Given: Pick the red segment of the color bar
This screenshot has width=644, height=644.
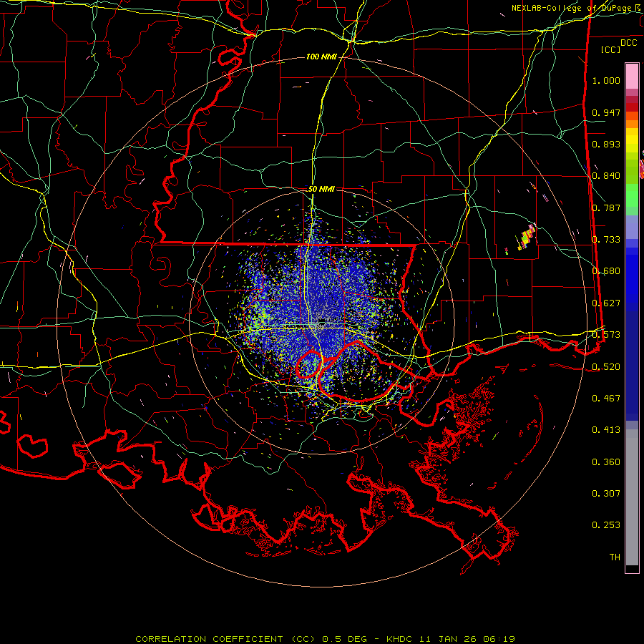Looking at the screenshot, I should click(x=632, y=107).
